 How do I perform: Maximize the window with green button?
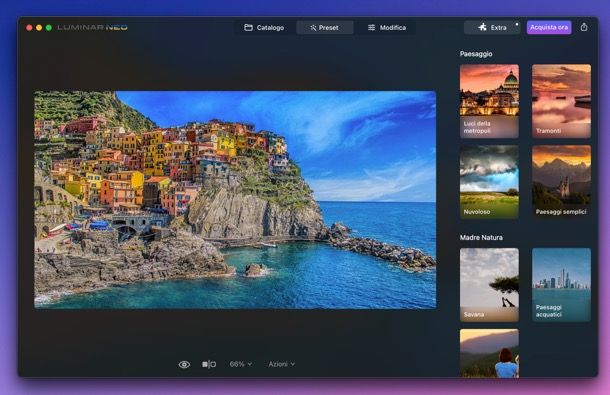[49, 28]
